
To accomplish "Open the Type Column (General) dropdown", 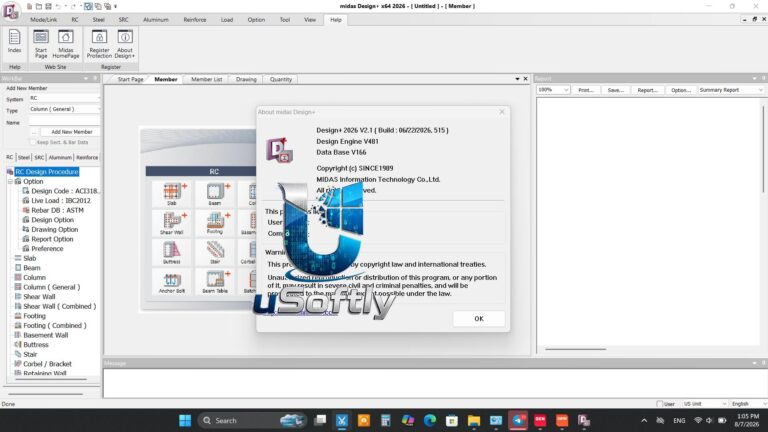I will pos(64,109).
